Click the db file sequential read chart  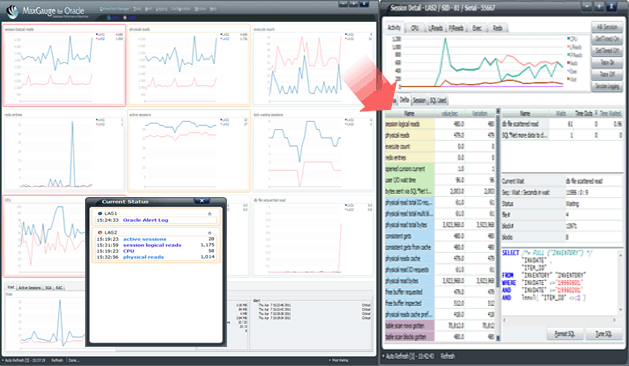pyautogui.click(x=313, y=236)
